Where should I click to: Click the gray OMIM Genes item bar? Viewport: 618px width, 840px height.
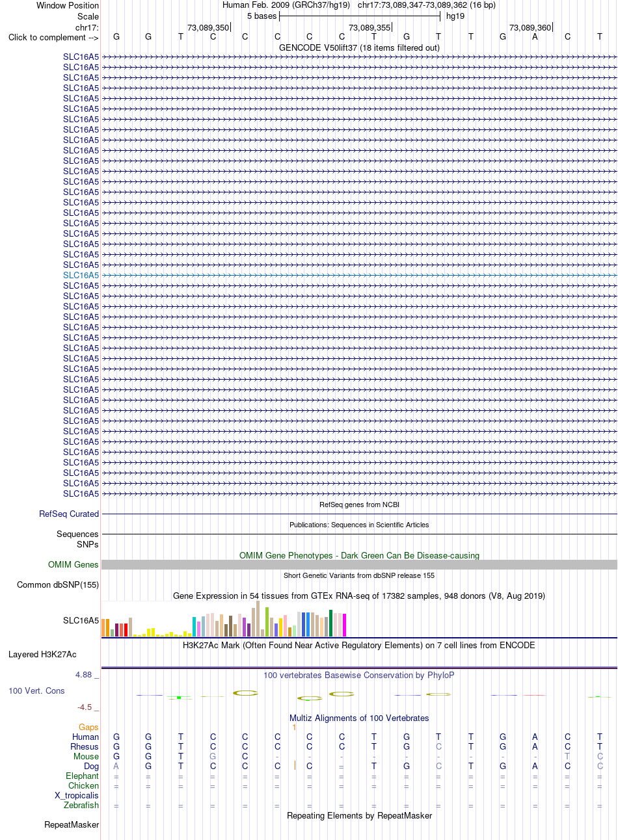click(359, 565)
